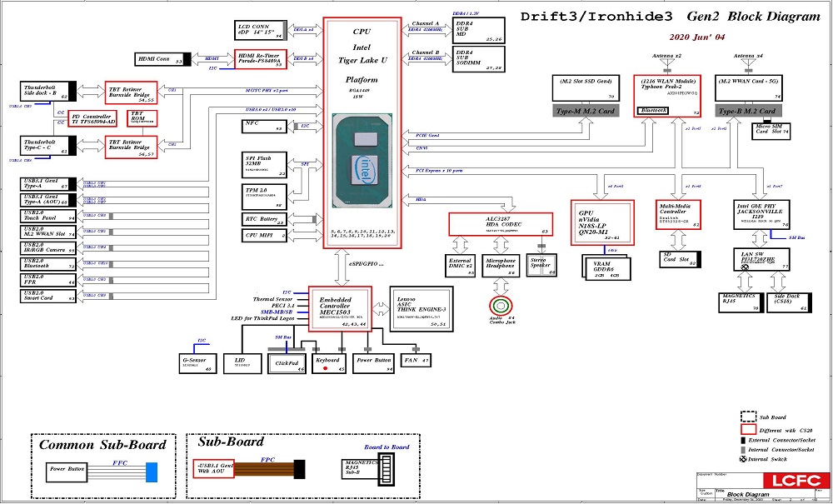833x504 pixels.
Task: Click the Side Dock (CS18) block
Action: pyautogui.click(x=790, y=302)
